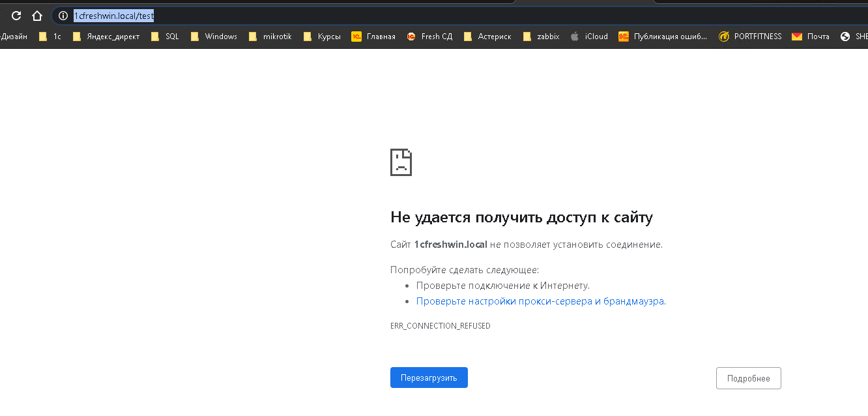The height and width of the screenshot is (416, 868).
Task: Open the Публикация ошиб... bookmark
Action: (x=663, y=37)
